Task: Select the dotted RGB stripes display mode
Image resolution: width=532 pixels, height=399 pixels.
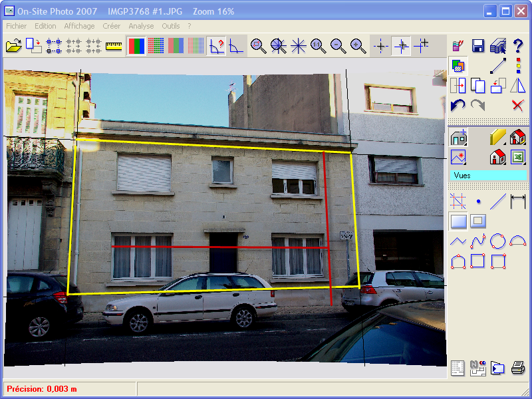Action: (x=156, y=46)
